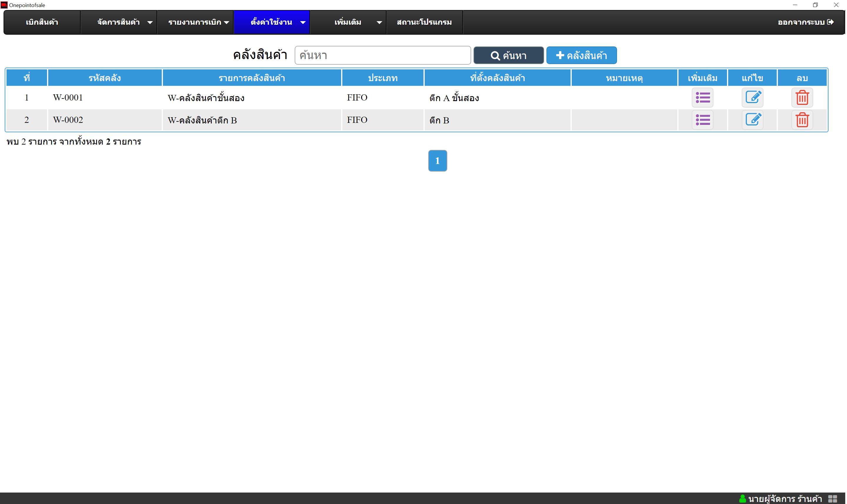Select the W-0002 code cell
The height and width of the screenshot is (504, 847).
[105, 120]
